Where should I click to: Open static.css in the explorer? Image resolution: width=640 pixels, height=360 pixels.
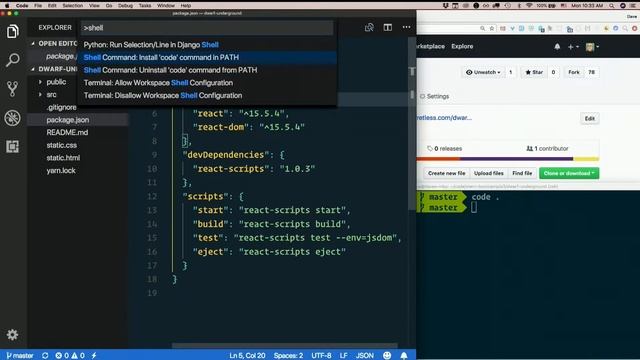[62, 145]
